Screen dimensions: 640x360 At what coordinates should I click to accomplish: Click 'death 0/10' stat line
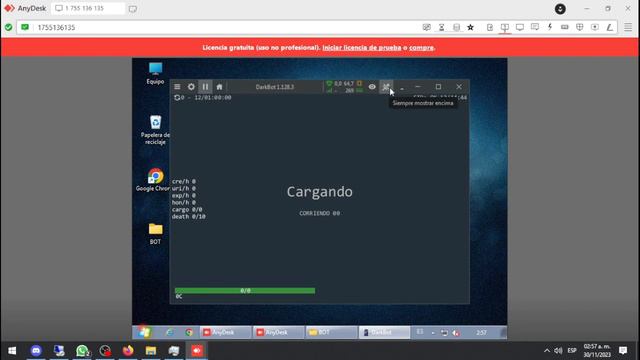[x=189, y=216]
